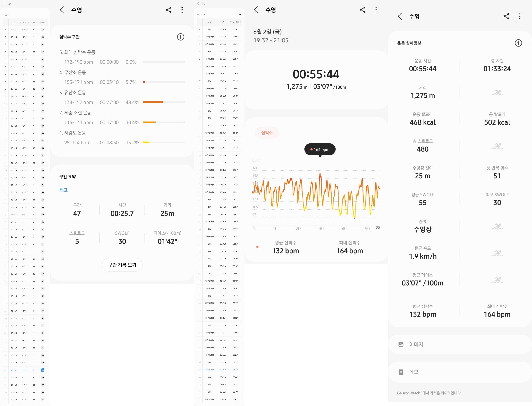Viewport: 532px width, 406px height.
Task: Tap the checkered finish flag on the heart rate chart
Action: pos(377,228)
